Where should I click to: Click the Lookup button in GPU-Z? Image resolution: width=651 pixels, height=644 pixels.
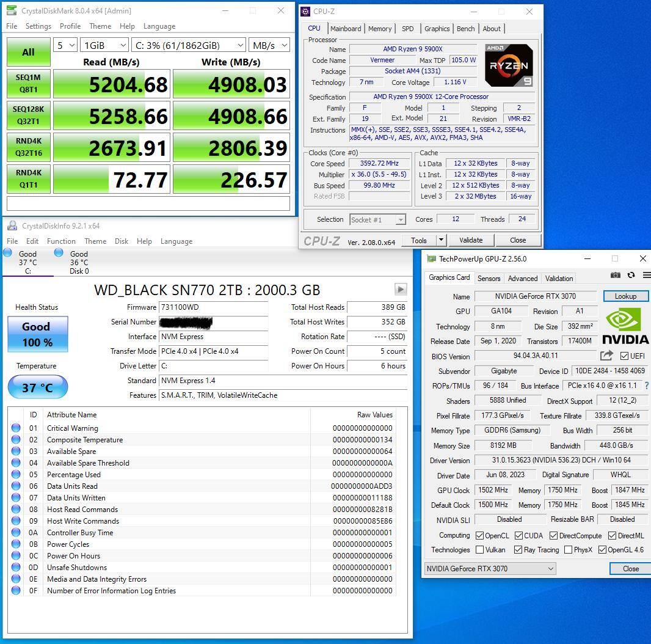pyautogui.click(x=625, y=296)
